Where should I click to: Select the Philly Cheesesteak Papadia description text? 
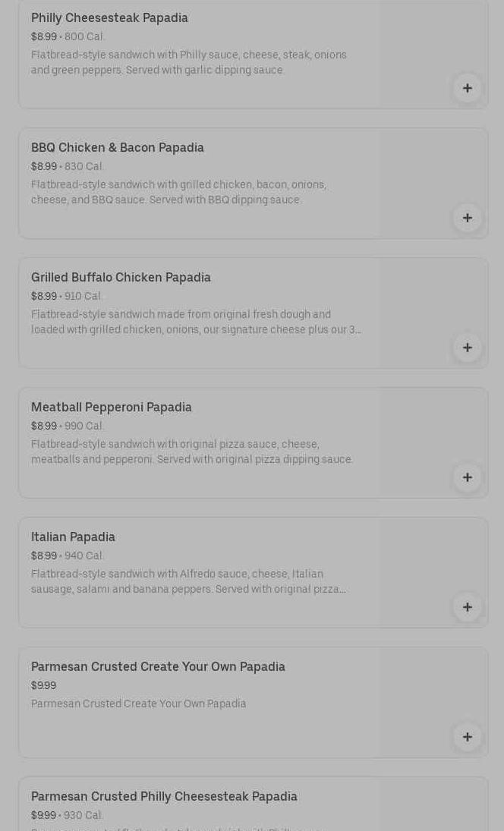pyautogui.click(x=189, y=62)
